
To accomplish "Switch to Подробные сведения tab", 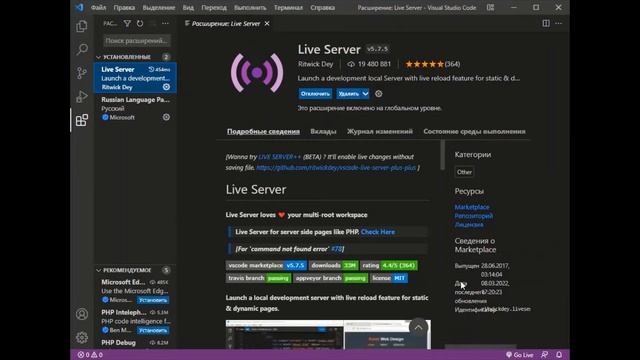I will pyautogui.click(x=263, y=131).
